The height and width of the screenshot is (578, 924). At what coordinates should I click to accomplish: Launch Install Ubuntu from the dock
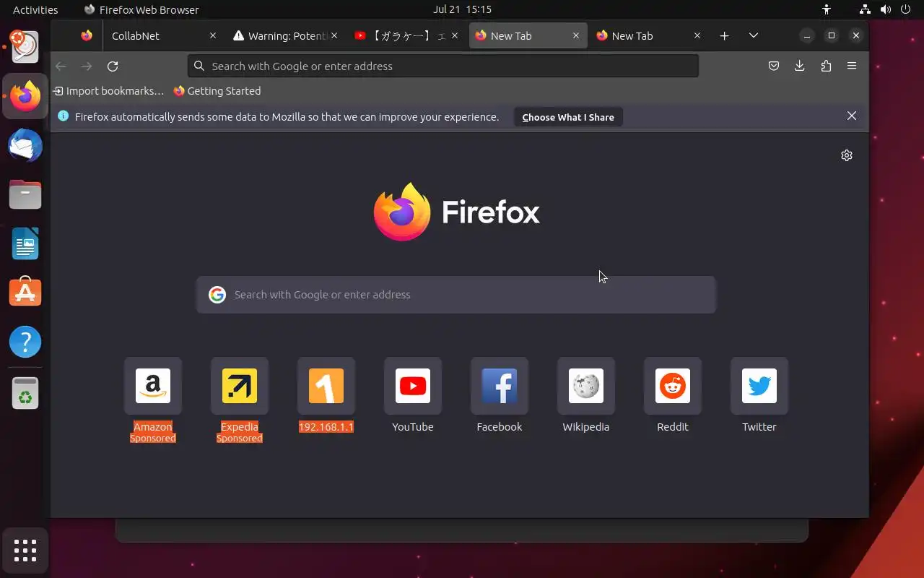tap(25, 47)
